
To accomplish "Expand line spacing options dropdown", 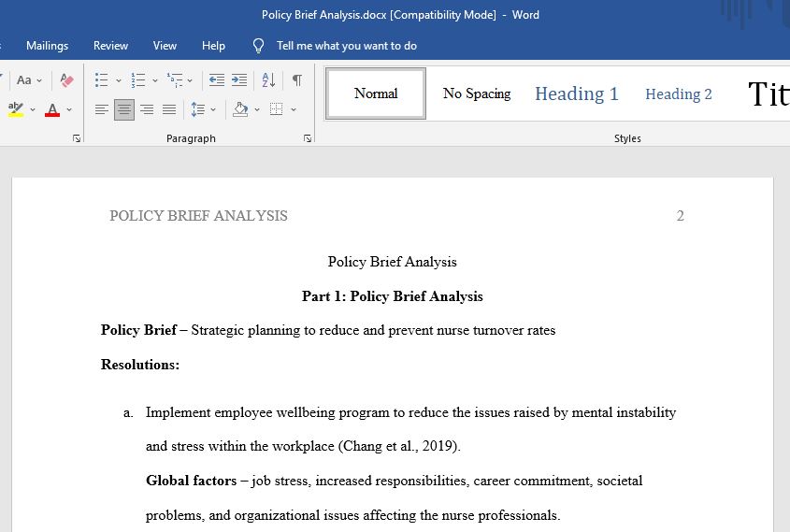I will 213,109.
